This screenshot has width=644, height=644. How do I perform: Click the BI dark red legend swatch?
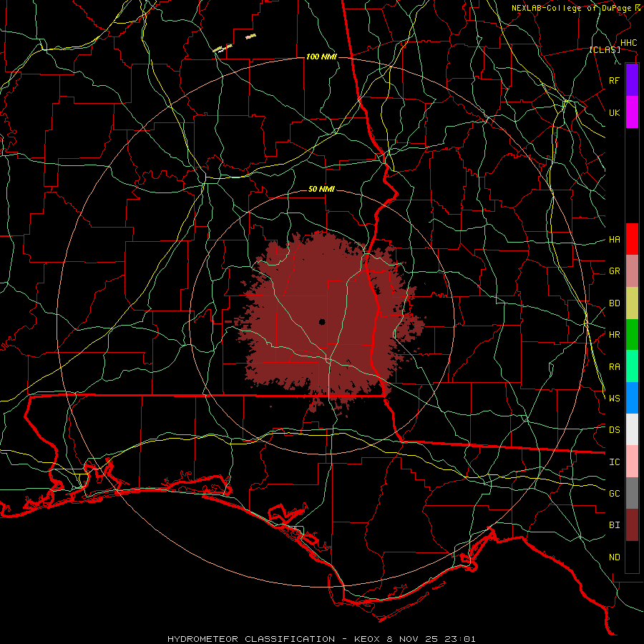(x=632, y=525)
